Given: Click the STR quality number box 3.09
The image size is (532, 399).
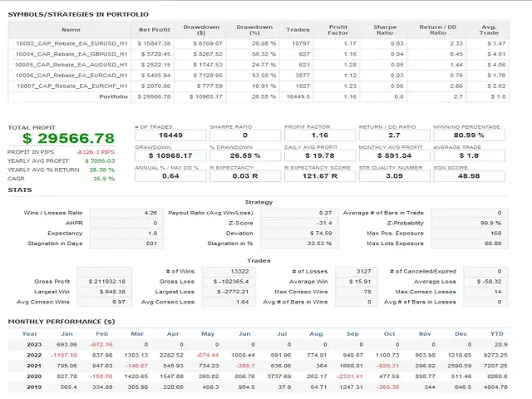Looking at the screenshot, I should (394, 176).
